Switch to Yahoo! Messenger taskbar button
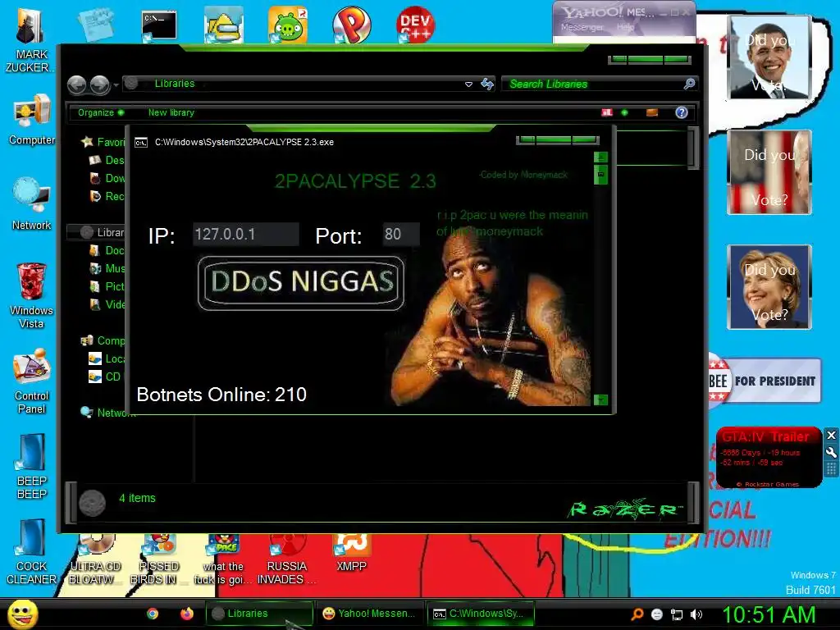 [370, 614]
